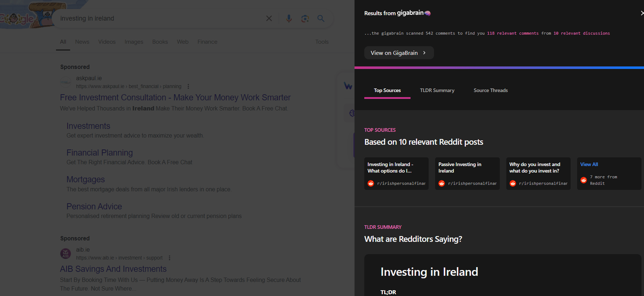This screenshot has width=644, height=296.
Task: Click View All Reddit sources
Action: click(x=589, y=164)
